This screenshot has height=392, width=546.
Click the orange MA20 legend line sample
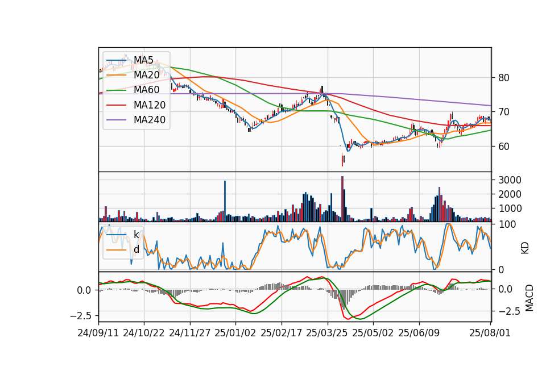(116, 75)
